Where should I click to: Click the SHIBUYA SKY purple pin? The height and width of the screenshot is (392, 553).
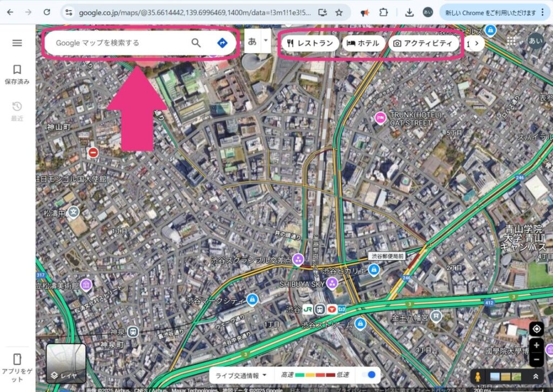click(x=332, y=283)
